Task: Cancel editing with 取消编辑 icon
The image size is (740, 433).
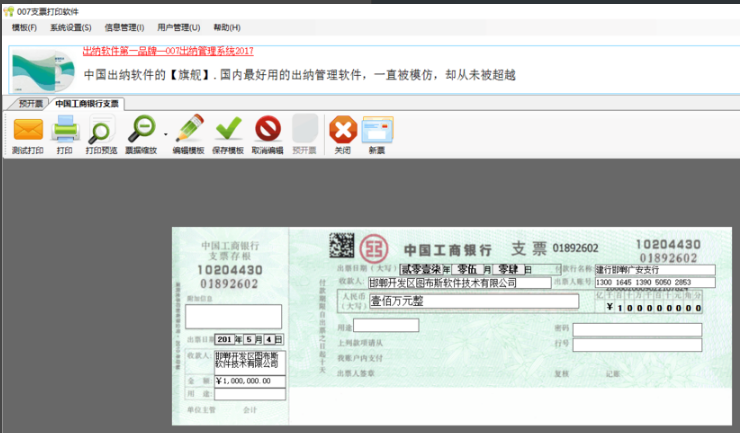Action: pos(268,128)
